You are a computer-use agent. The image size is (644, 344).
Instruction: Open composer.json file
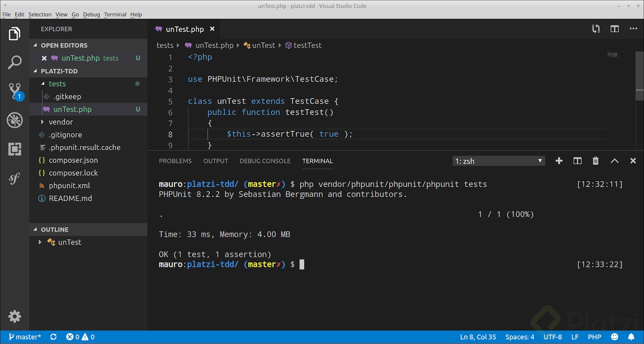[x=88, y=160]
